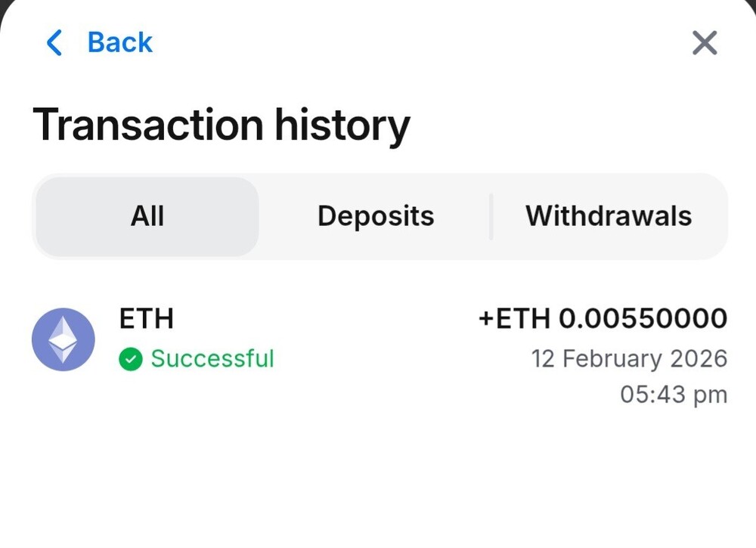Close the panel with the X icon

pyautogui.click(x=704, y=43)
